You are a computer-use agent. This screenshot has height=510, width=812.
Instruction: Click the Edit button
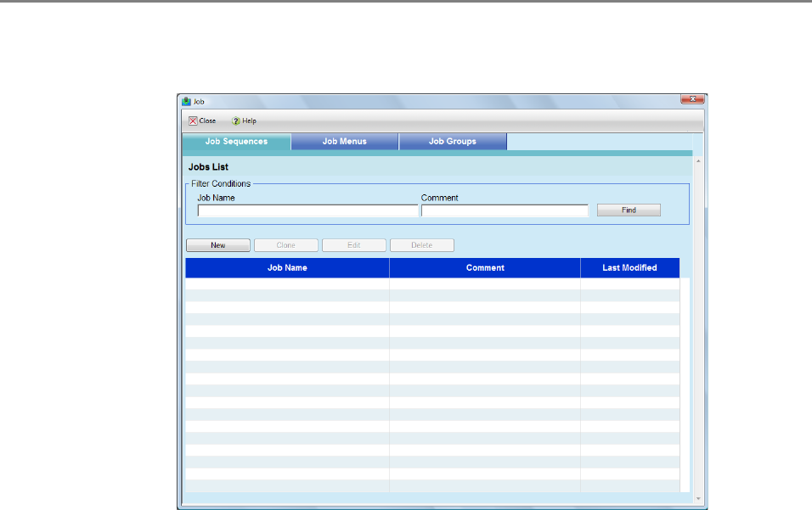coord(354,245)
